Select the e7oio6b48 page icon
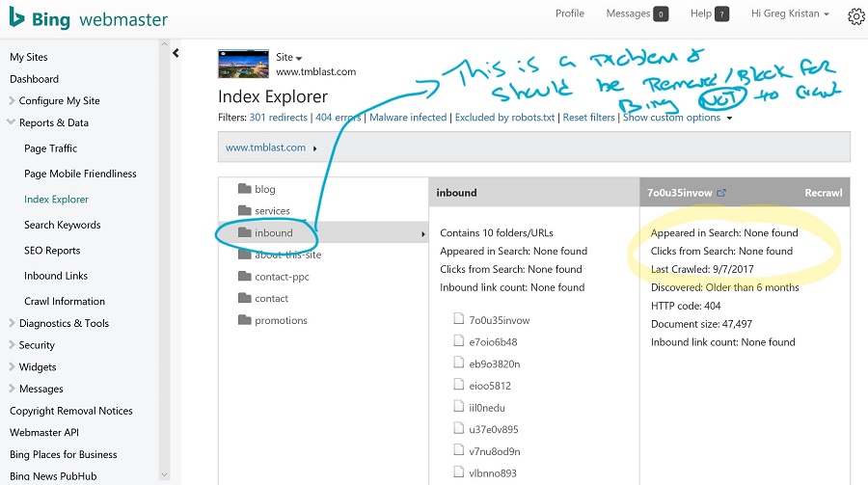The height and width of the screenshot is (485, 868). tap(458, 340)
